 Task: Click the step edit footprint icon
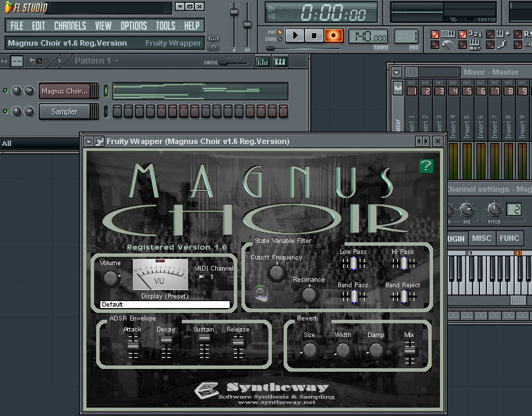click(x=502, y=44)
